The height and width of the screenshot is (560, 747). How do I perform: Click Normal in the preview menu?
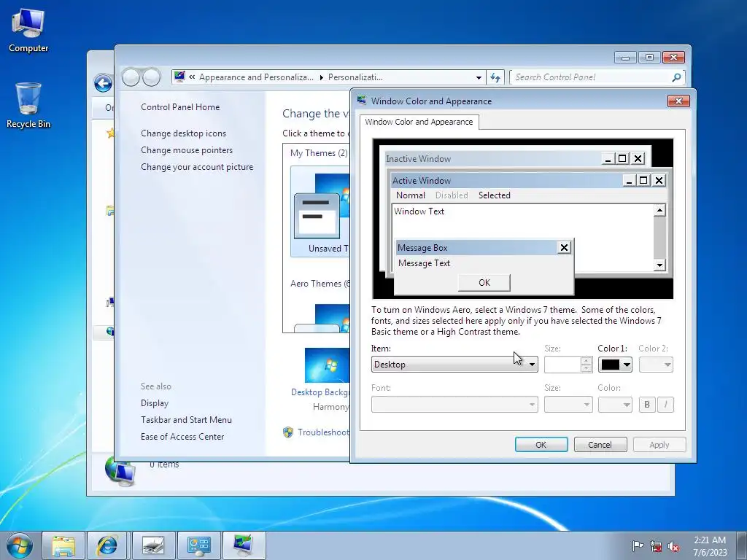pos(410,195)
